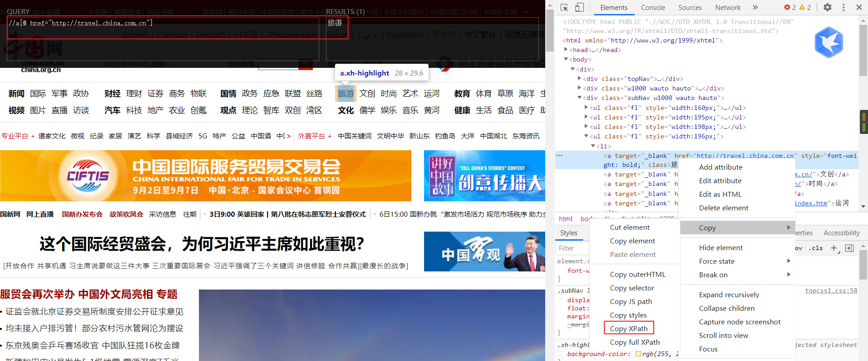Switch to the Console tab
This screenshot has width=868, height=361.
point(653,7)
